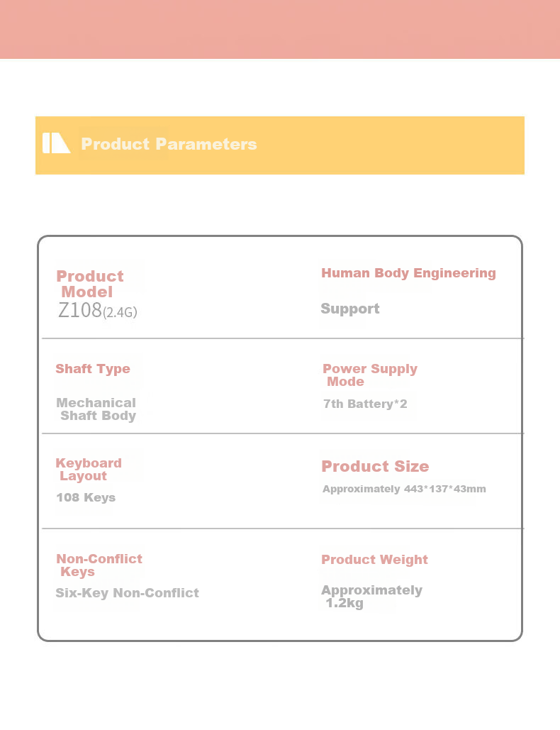
Task: Click the Power Supply Mode label
Action: 370,375
